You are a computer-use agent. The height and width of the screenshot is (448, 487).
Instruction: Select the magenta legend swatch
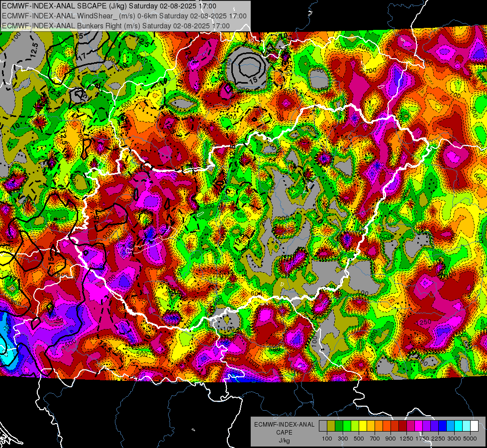pyautogui.click(x=419, y=426)
